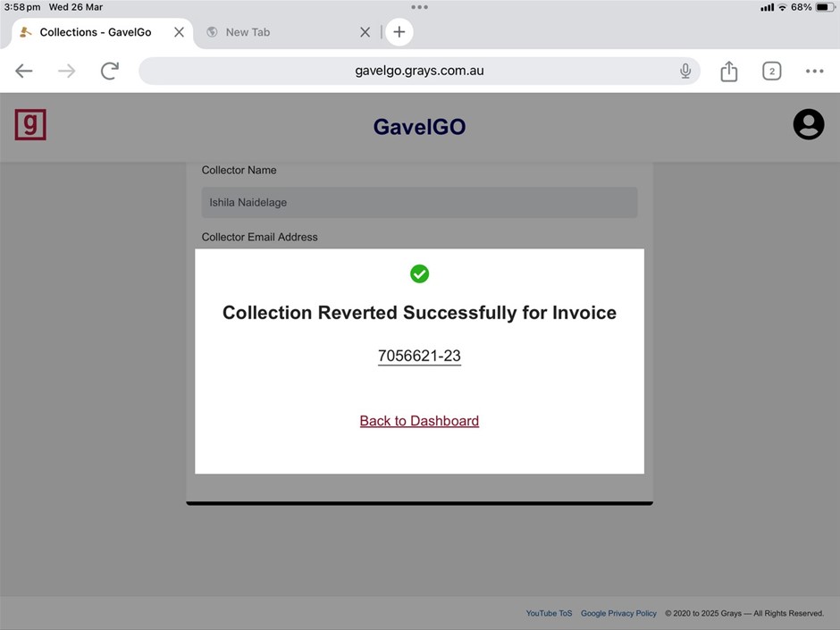Open the Google Privacy Policy link
The width and height of the screenshot is (840, 630).
pos(618,613)
